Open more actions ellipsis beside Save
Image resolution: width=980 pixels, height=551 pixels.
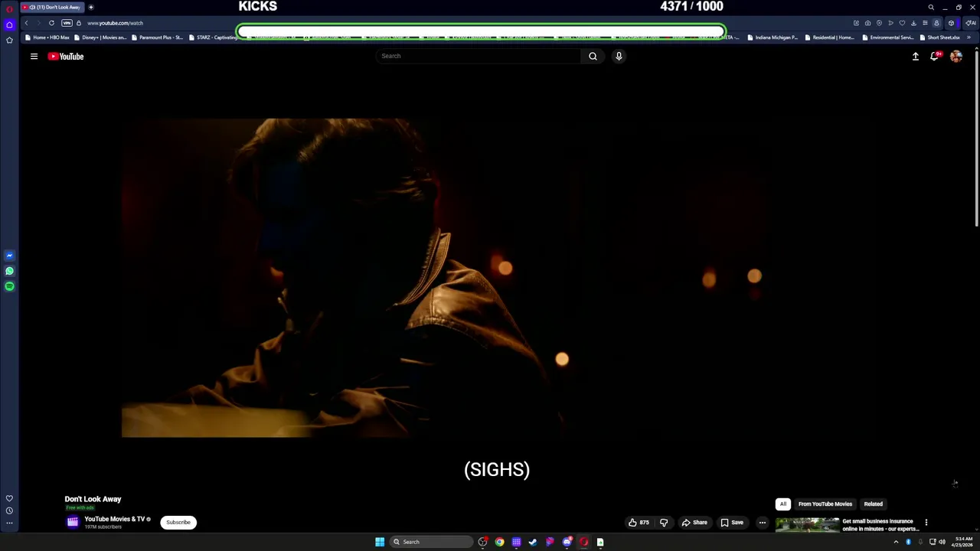[762, 523]
